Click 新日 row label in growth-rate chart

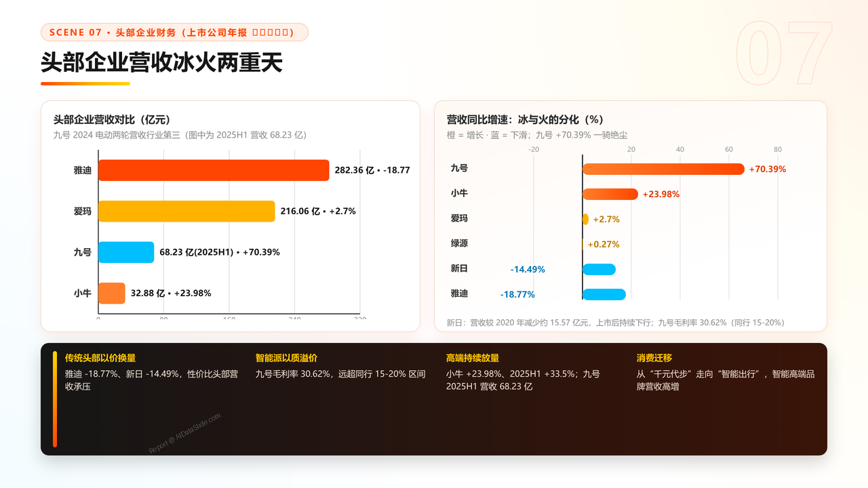tap(459, 268)
